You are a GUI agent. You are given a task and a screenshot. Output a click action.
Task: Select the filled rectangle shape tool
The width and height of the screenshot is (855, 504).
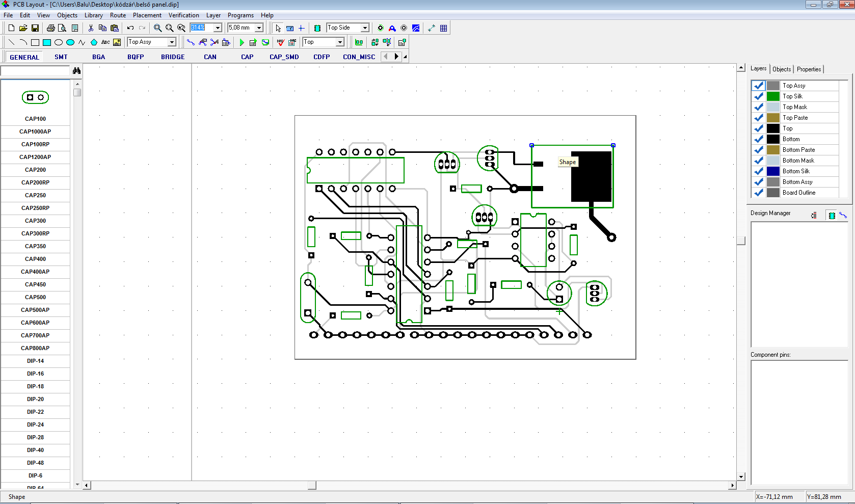[47, 42]
